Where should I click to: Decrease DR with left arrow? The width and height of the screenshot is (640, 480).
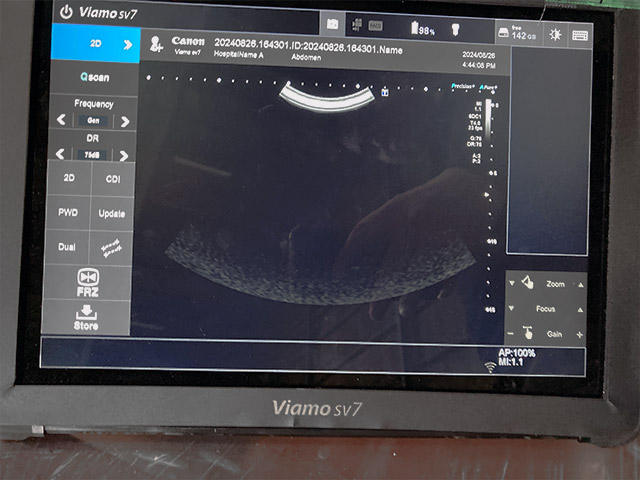60,154
